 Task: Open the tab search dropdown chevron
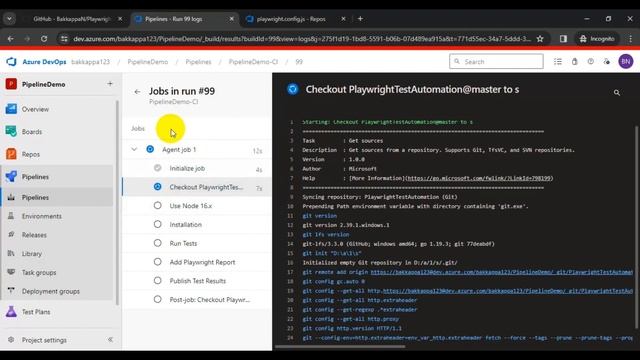click(x=9, y=19)
